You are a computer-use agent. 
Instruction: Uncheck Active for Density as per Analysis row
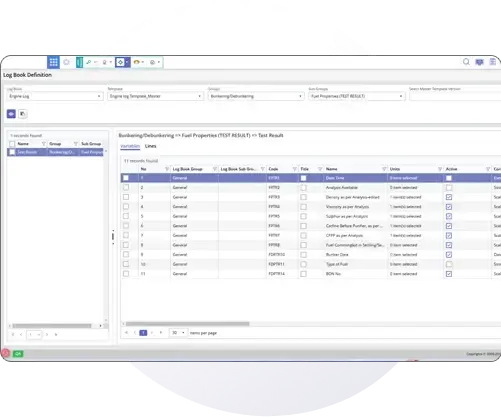449,197
